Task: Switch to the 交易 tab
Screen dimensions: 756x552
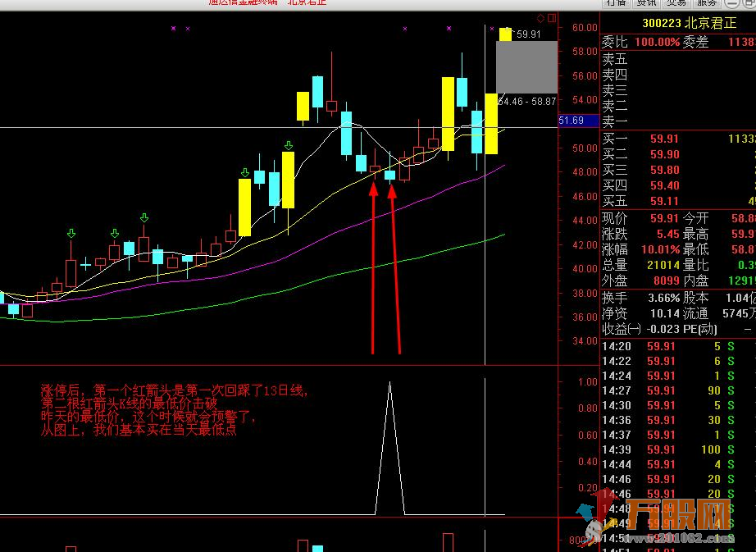Action: click(x=676, y=3)
